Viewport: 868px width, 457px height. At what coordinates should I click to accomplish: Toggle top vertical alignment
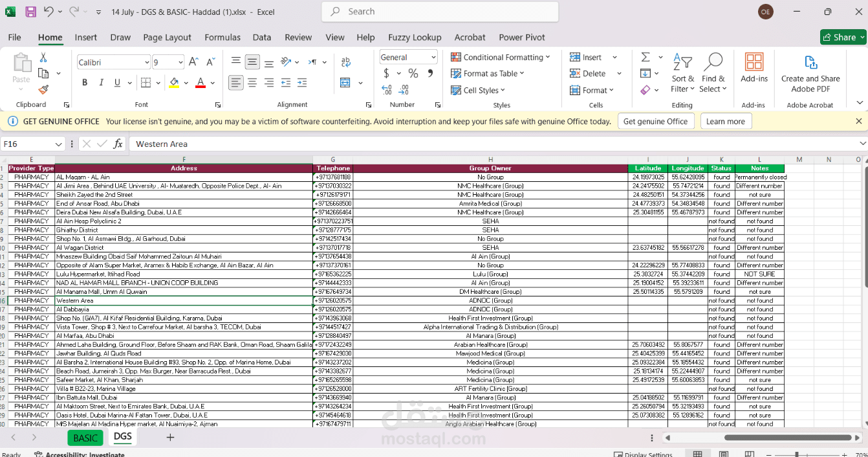pyautogui.click(x=236, y=62)
